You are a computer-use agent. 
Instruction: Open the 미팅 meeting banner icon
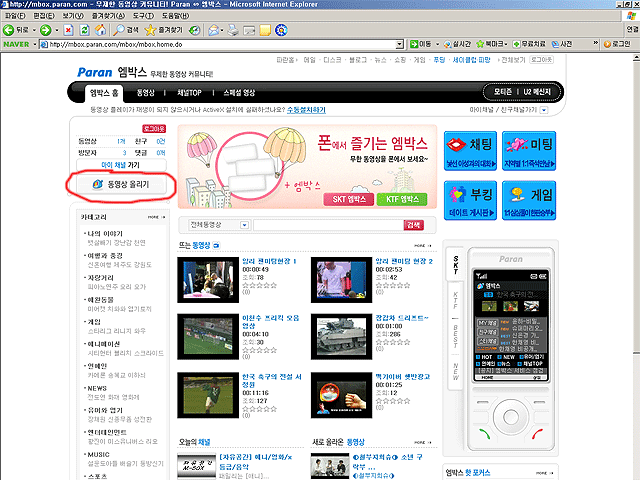(529, 151)
